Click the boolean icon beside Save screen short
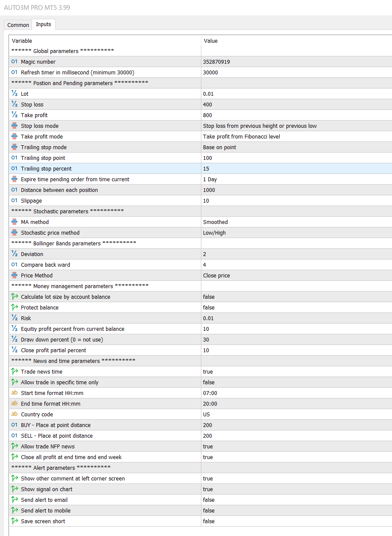 15,521
